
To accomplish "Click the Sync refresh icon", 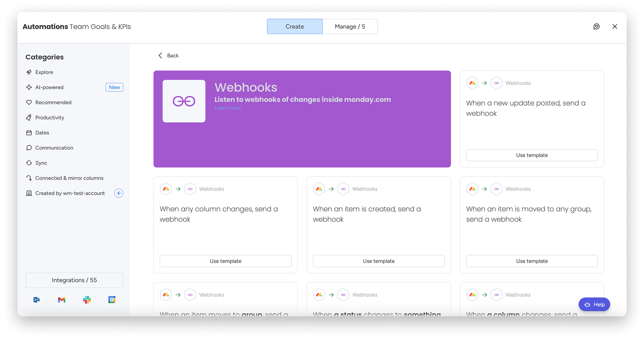I will tap(29, 163).
